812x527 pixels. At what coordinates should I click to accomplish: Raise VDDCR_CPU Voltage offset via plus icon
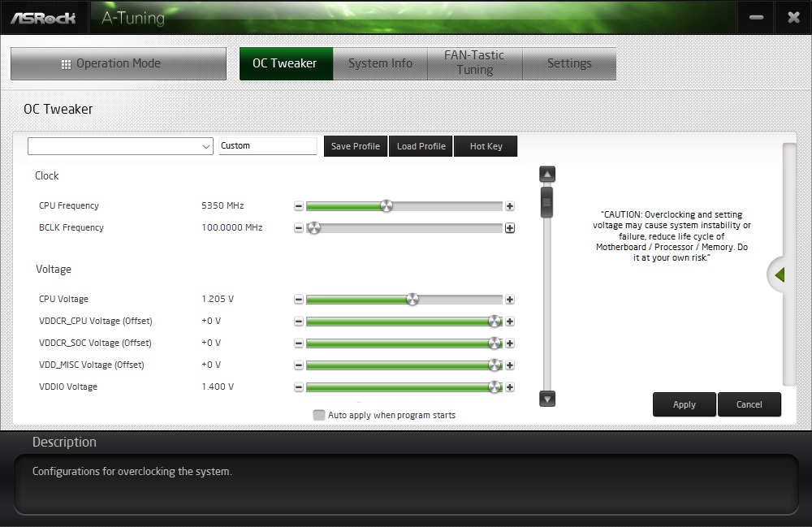pyautogui.click(x=510, y=322)
